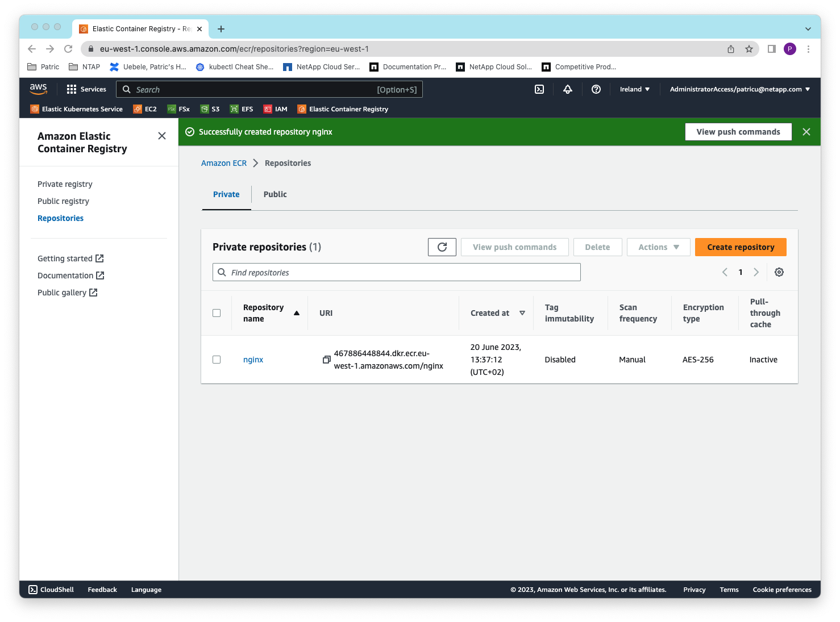Open AWS notifications bell

click(x=567, y=89)
